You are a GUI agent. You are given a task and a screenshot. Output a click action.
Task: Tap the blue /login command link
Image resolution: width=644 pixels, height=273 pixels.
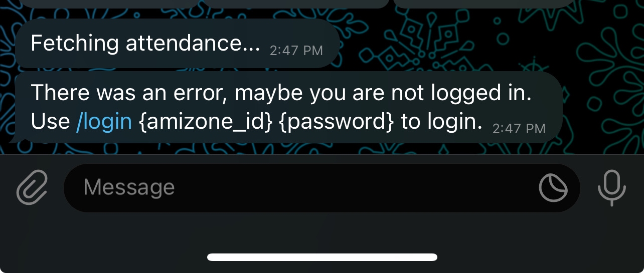pyautogui.click(x=104, y=122)
